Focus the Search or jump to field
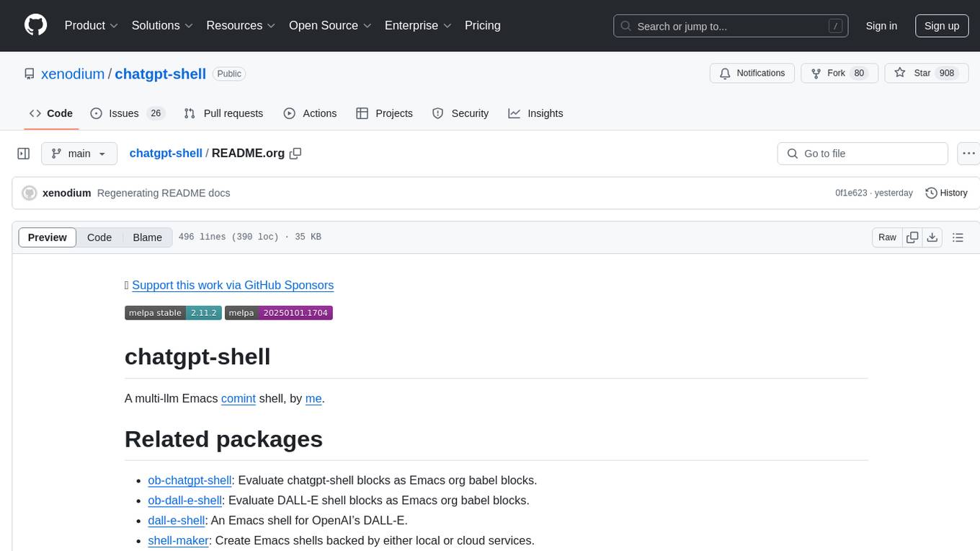 [731, 26]
